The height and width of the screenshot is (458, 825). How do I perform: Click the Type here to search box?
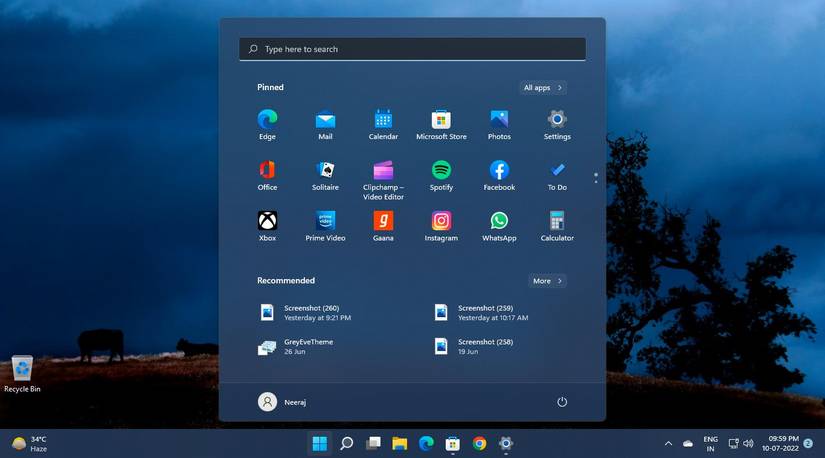click(x=412, y=49)
